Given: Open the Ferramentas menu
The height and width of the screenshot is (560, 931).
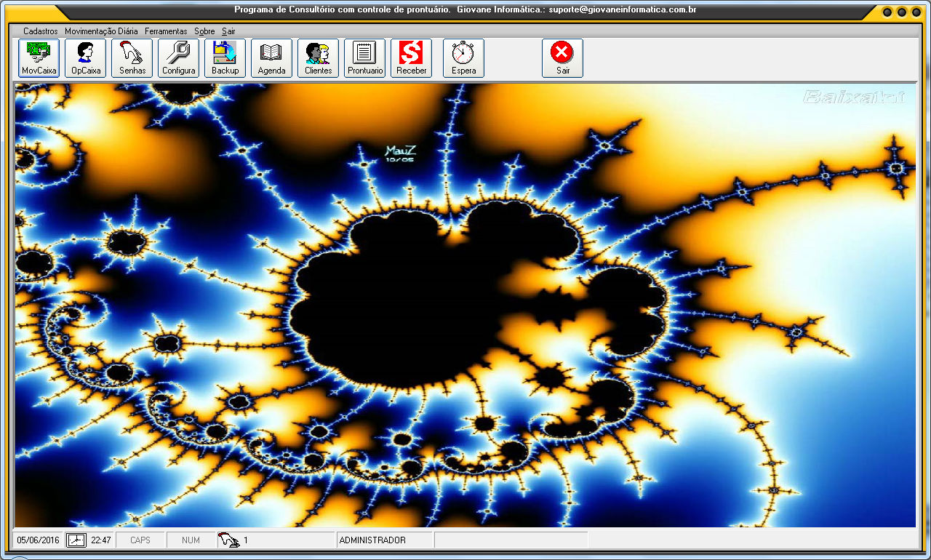Looking at the screenshot, I should [166, 31].
